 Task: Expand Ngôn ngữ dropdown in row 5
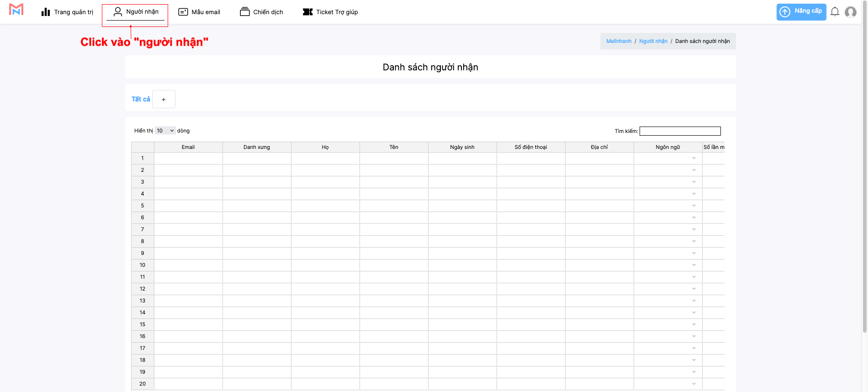click(x=693, y=206)
